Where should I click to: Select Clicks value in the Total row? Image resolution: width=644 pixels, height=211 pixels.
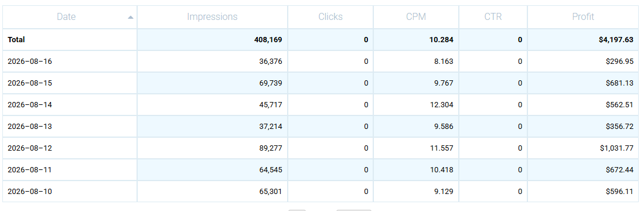click(x=366, y=40)
